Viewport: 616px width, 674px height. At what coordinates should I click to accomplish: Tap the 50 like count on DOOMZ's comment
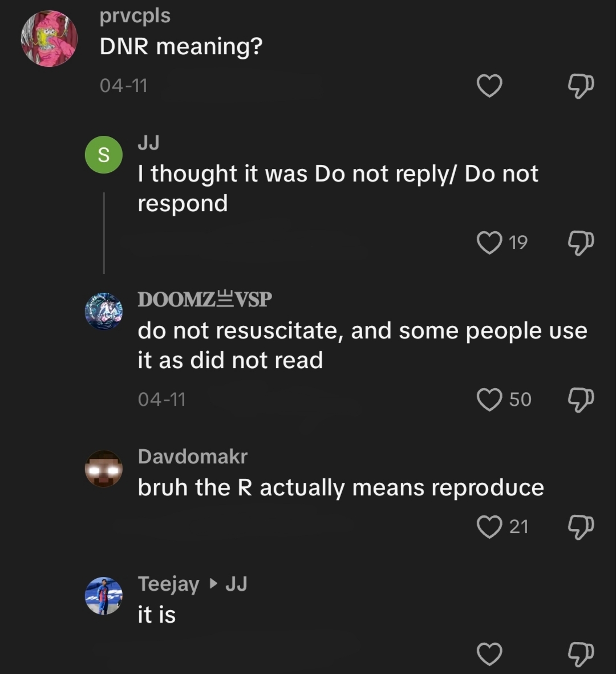pos(519,399)
